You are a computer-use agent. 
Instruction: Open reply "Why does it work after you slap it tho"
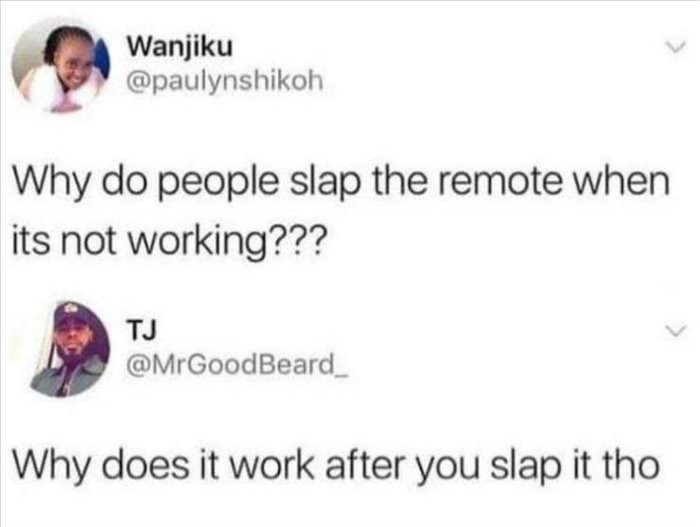pos(336,466)
